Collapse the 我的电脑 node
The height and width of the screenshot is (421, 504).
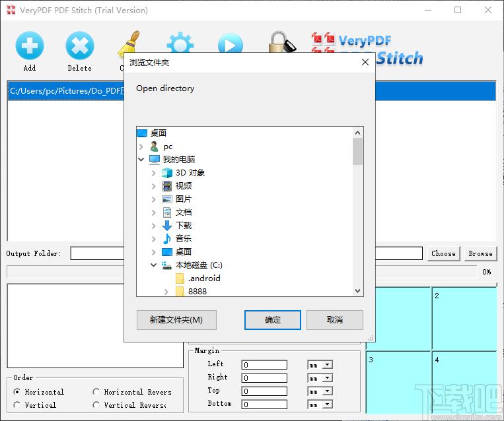(141, 159)
